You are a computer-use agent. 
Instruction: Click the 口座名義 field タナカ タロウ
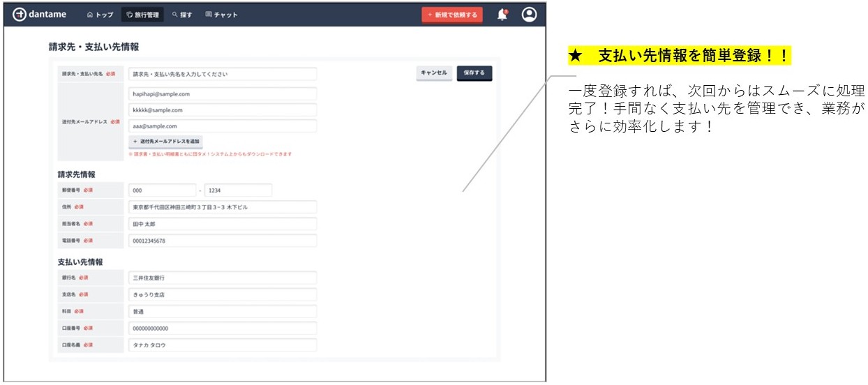pyautogui.click(x=223, y=345)
